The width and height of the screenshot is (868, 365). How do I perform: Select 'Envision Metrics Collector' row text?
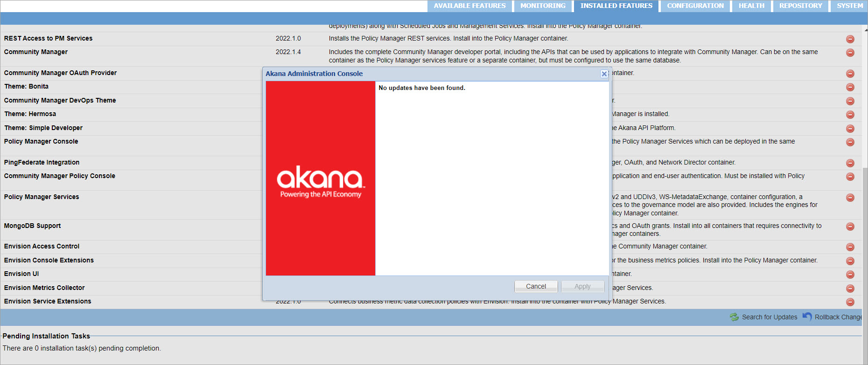(x=44, y=288)
